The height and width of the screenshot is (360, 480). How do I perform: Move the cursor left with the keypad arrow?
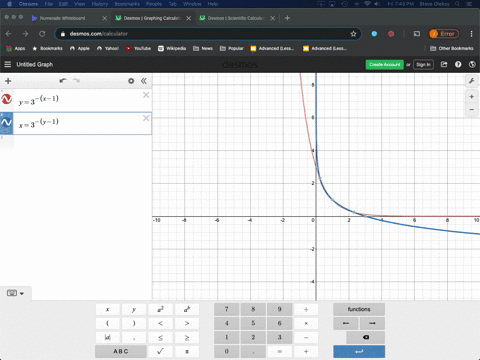tap(346, 323)
